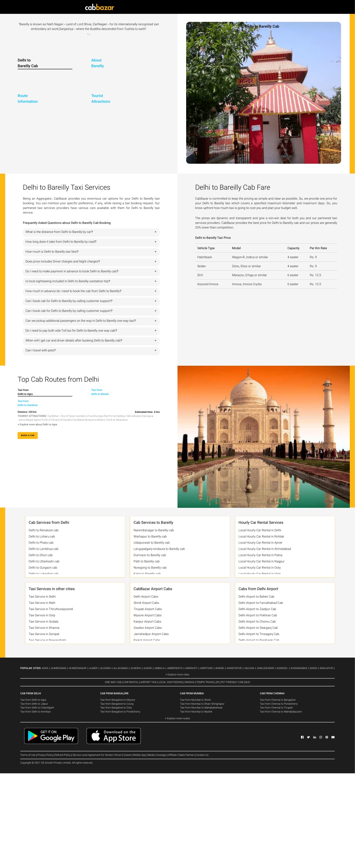Open Taxi from Delhi to Jaipur link
355x868 pixels.
click(34, 704)
